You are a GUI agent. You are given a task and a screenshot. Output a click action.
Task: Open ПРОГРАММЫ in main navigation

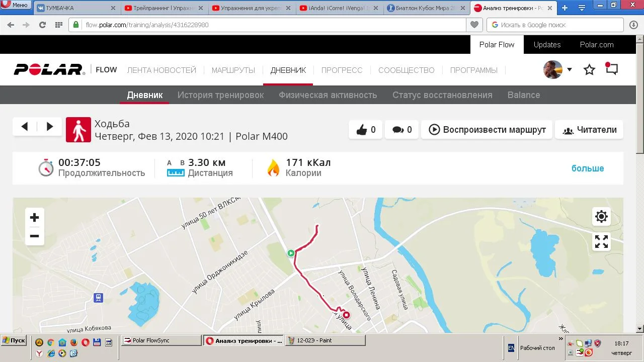pos(474,70)
